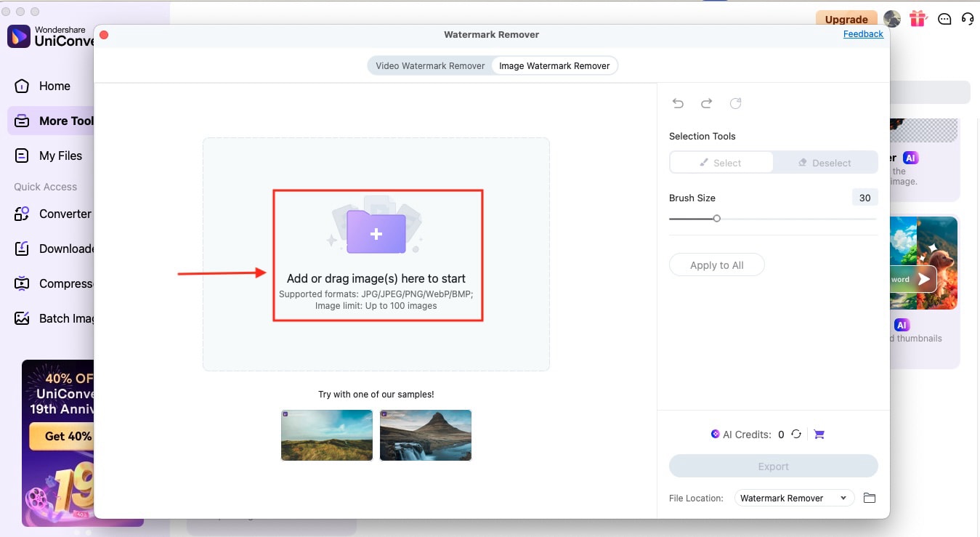980x537 pixels.
Task: Switch to Video Watermark Remover tab
Action: 430,65
